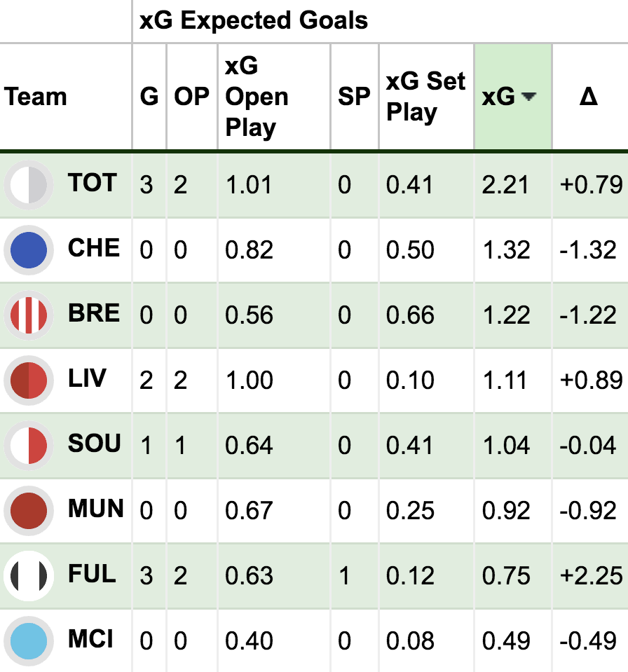Open the FUL team name link

point(92,575)
